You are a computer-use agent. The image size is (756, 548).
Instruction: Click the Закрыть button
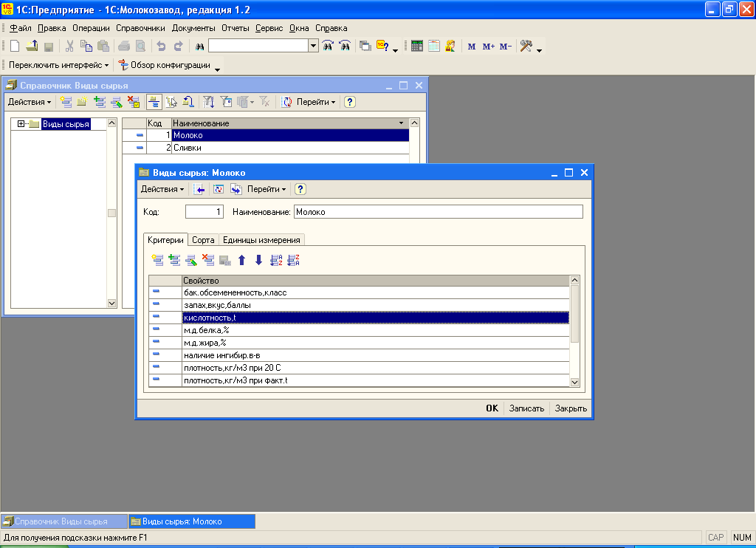tap(571, 408)
